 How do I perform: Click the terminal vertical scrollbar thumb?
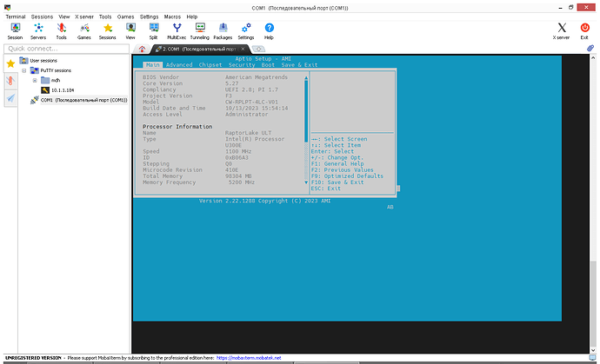[x=593, y=304]
